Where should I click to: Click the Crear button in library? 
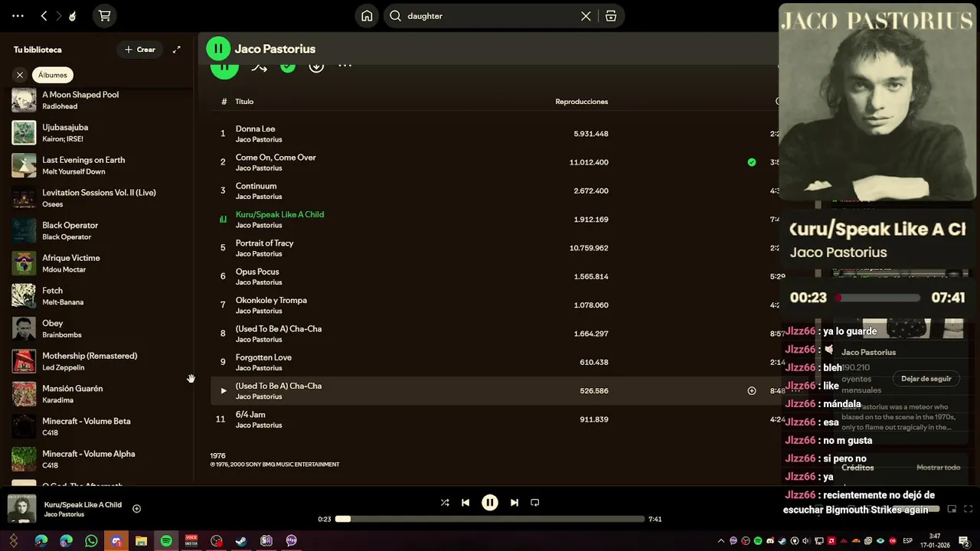[139, 50]
